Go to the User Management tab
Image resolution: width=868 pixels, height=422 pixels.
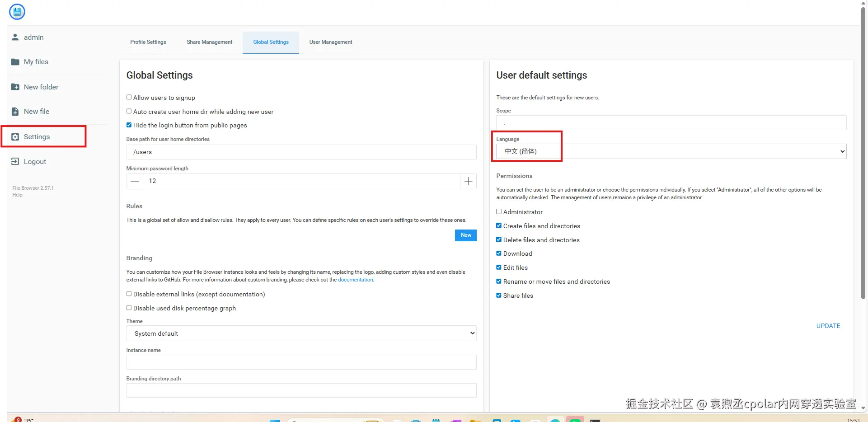pyautogui.click(x=331, y=42)
